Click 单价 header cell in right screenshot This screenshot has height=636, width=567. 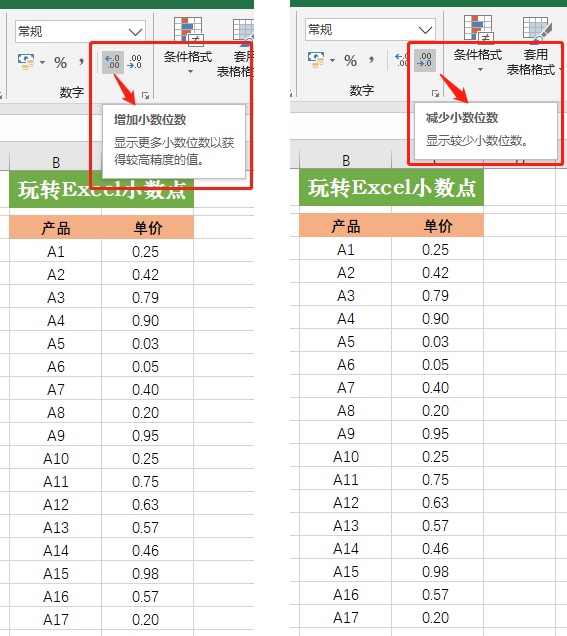coord(438,226)
